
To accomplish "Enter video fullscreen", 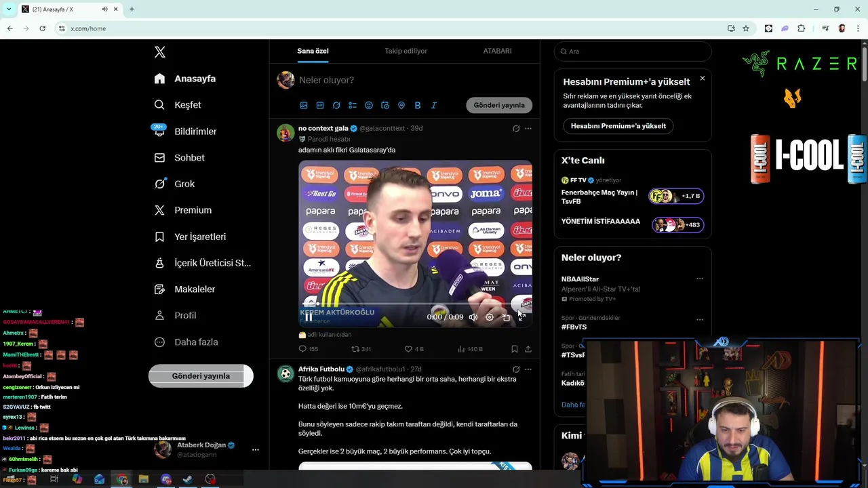I will click(x=521, y=317).
